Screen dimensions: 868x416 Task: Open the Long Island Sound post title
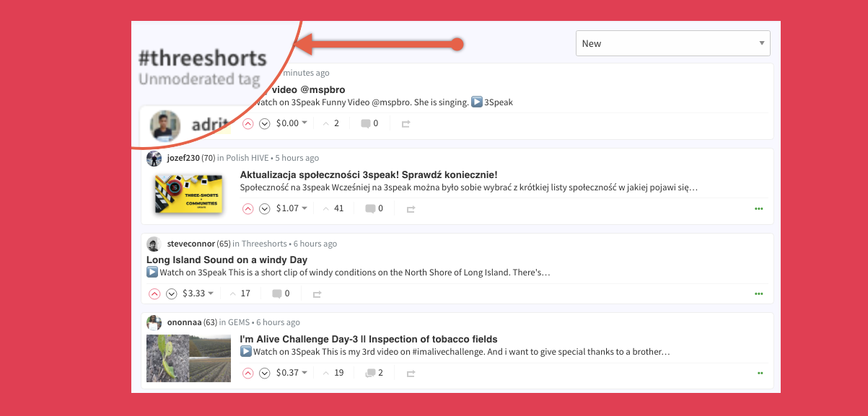pos(227,260)
